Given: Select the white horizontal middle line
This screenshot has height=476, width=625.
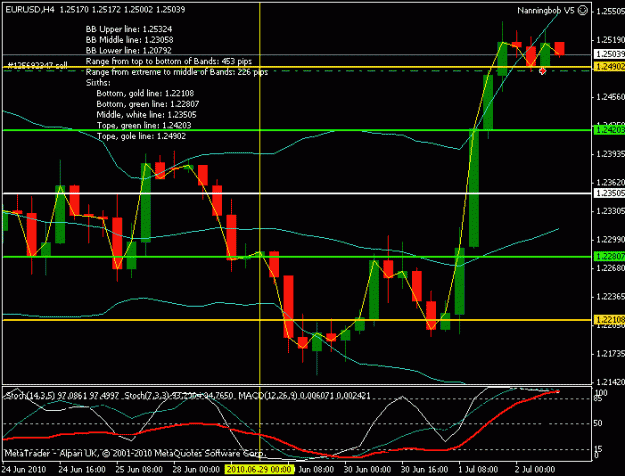Looking at the screenshot, I should pyautogui.click(x=297, y=193).
